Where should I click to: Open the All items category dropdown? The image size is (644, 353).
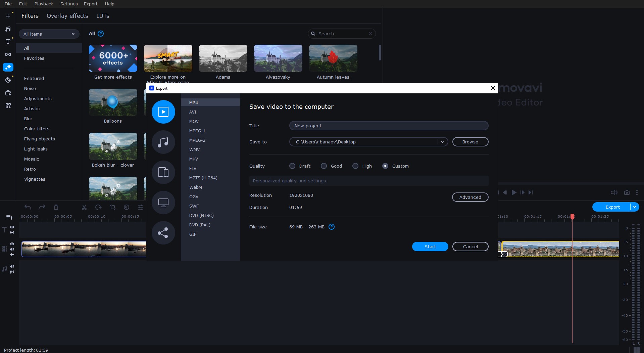(49, 34)
